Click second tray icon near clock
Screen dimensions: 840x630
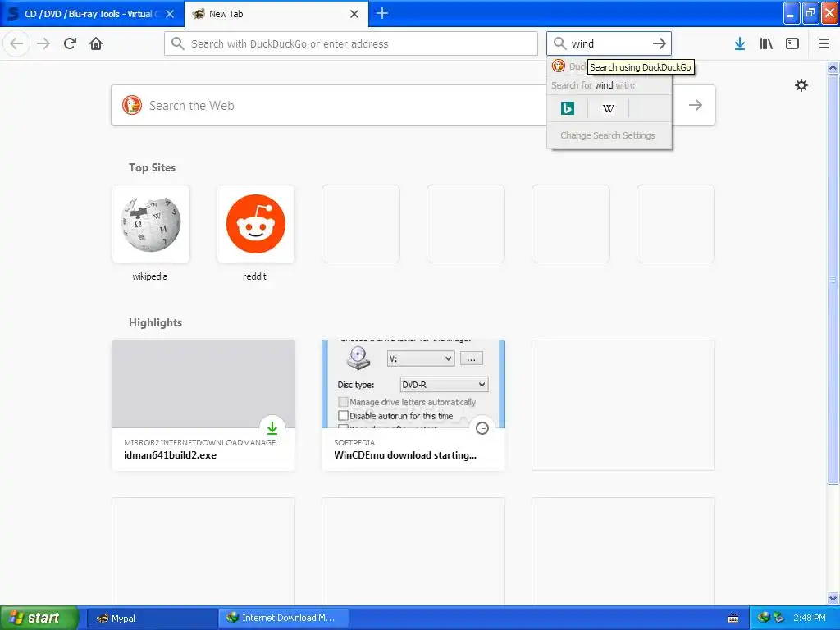[x=779, y=618]
